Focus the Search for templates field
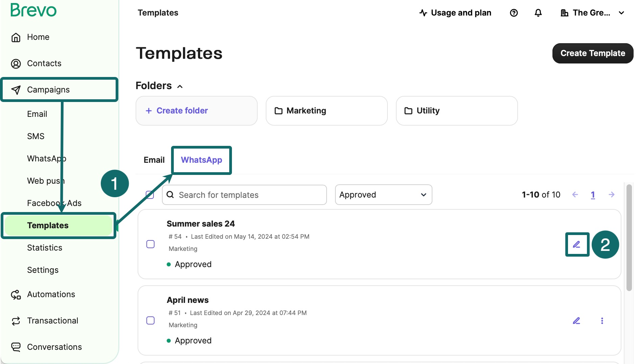This screenshot has width=639, height=364. [x=249, y=195]
